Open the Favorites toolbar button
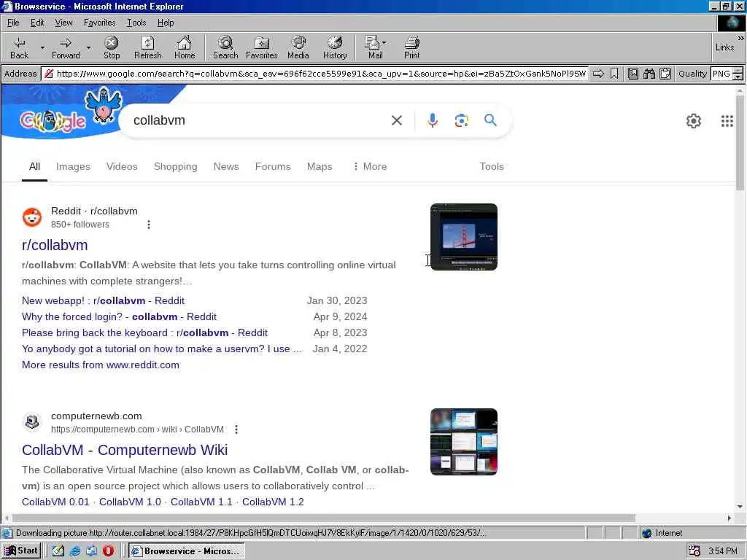 click(262, 47)
